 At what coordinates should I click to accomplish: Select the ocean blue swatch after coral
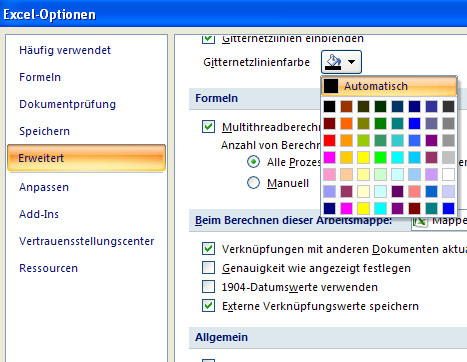tap(431, 191)
